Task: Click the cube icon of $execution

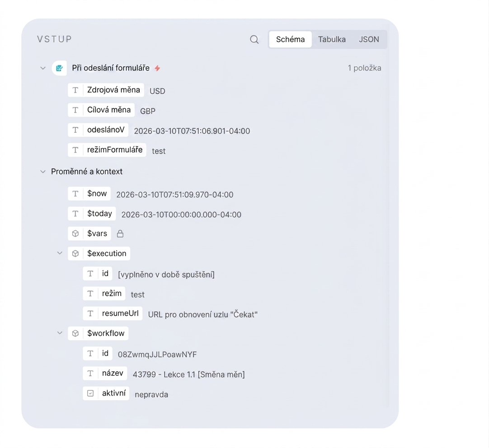Action: [x=75, y=254]
